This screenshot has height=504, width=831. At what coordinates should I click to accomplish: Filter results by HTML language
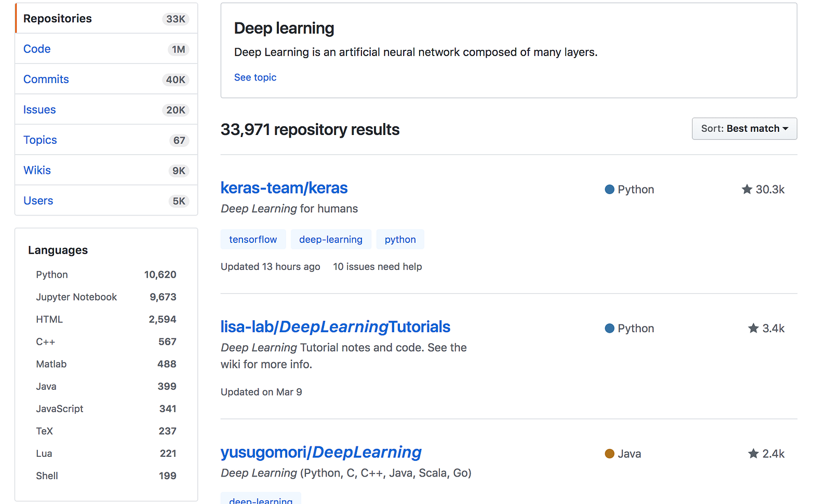pyautogui.click(x=106, y=319)
